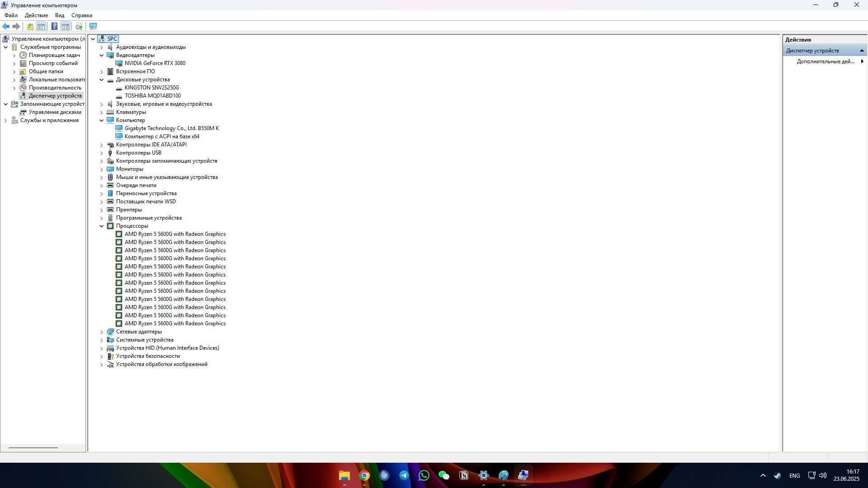Click the Контроллеры IDE ATA/ATAPI icon
Viewport: 868px width, 488px height.
[110, 145]
